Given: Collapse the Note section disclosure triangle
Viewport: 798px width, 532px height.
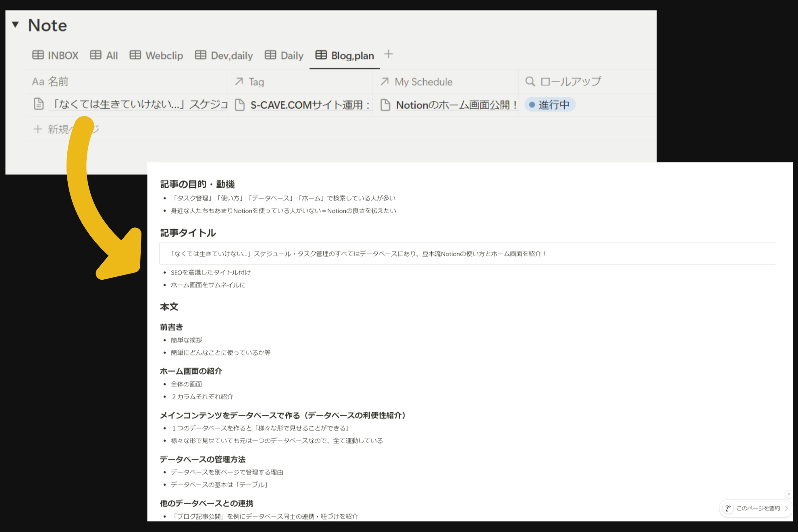Looking at the screenshot, I should (x=15, y=25).
